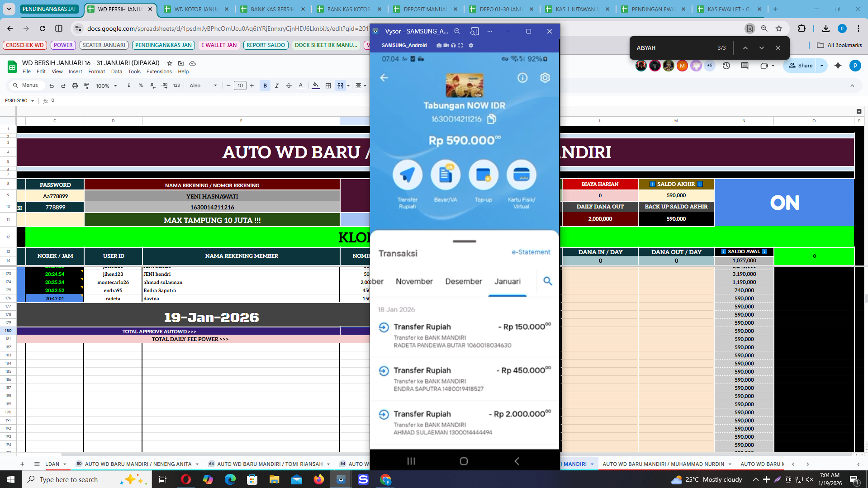
Task: Open the Gemini sparkle icon in Sheets
Action: tap(838, 66)
